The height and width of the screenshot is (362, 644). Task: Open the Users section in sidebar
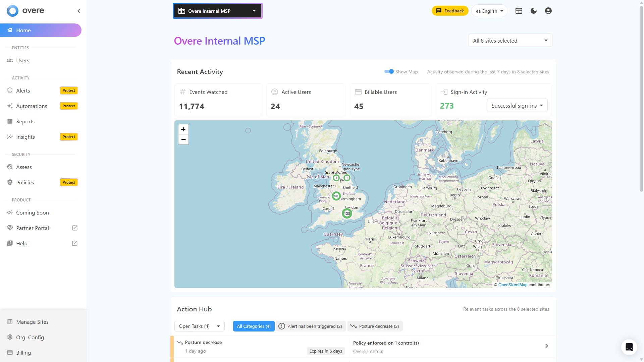click(x=22, y=60)
